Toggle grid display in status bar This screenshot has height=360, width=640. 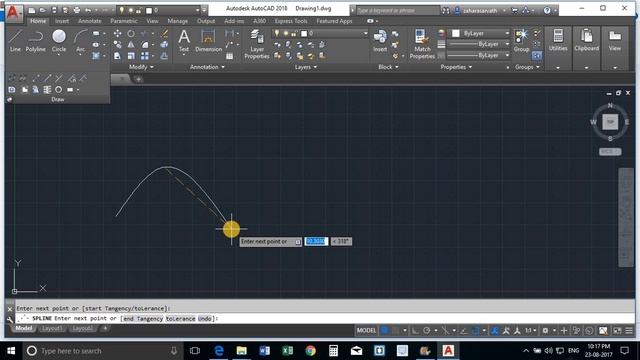pos(384,330)
